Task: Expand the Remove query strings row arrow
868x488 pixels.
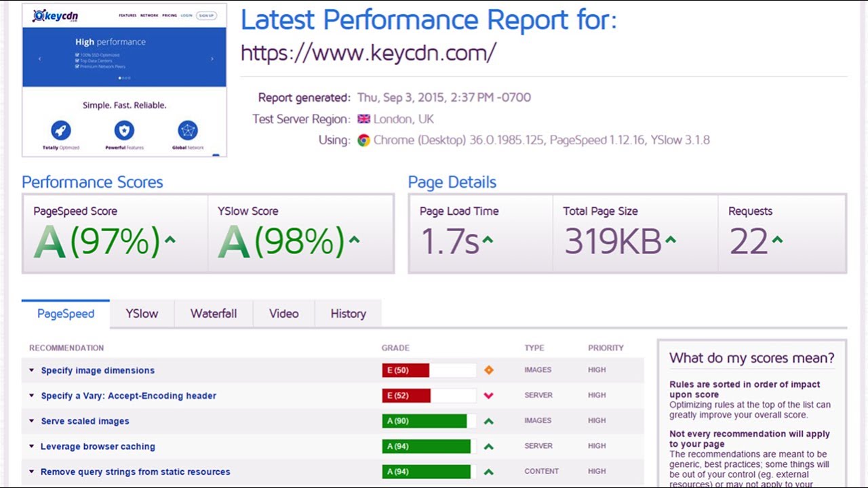Action: [31, 472]
